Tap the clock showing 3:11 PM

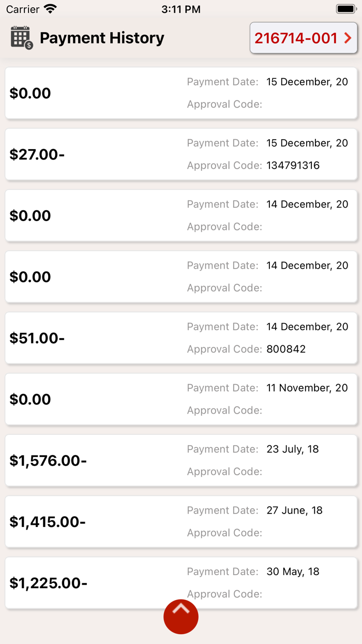(x=181, y=9)
